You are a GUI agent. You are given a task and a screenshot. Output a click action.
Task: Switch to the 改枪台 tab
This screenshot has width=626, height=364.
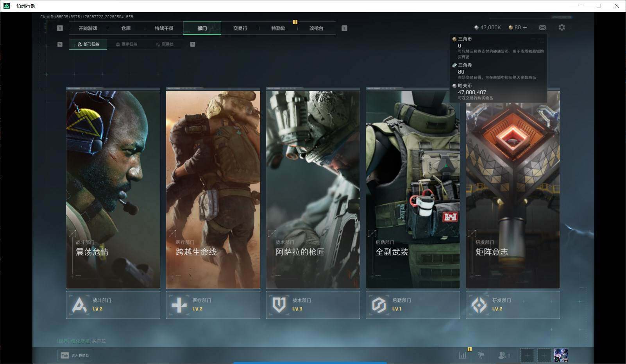click(316, 28)
